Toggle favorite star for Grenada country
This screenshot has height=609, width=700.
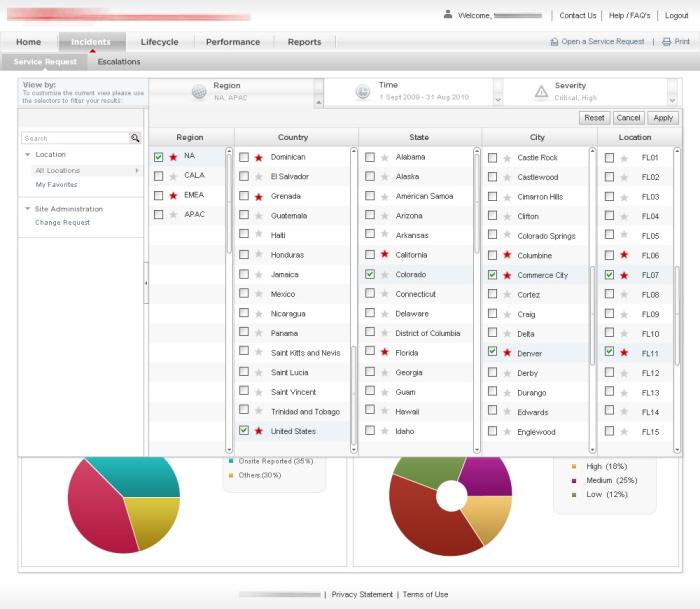click(x=259, y=197)
